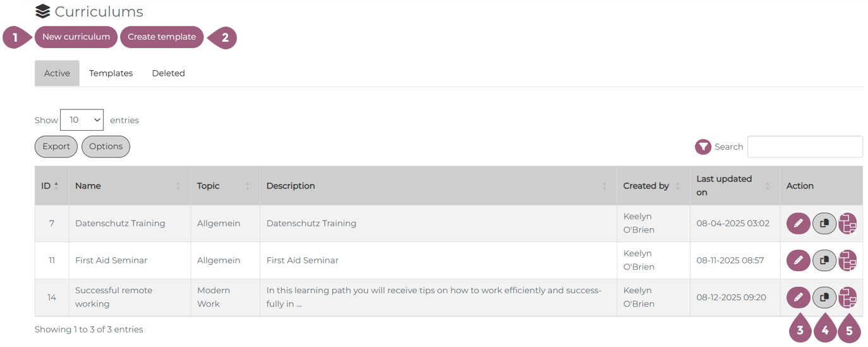Click into the Search input field
Screen dimensions: 868x347
tap(804, 147)
